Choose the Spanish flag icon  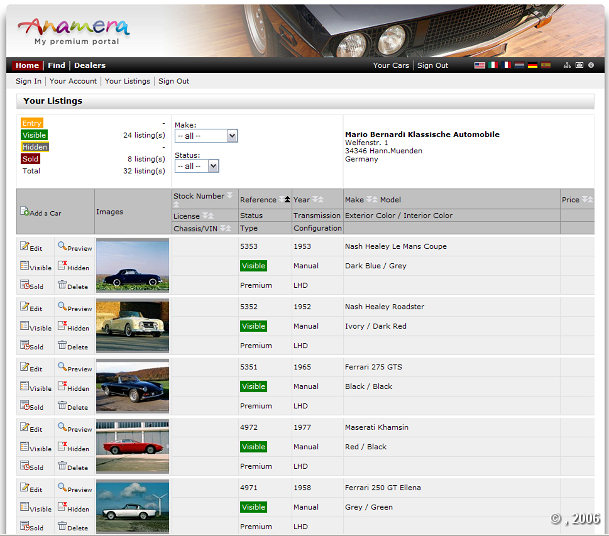click(x=546, y=65)
